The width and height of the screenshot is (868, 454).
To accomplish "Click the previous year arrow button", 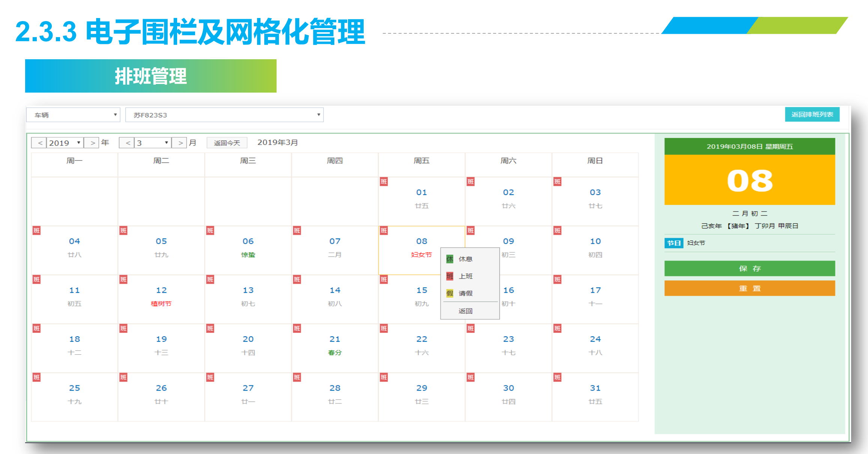I will click(39, 143).
